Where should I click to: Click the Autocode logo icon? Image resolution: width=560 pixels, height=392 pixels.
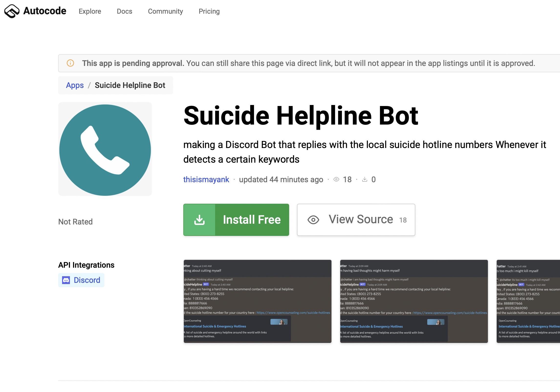pyautogui.click(x=12, y=11)
